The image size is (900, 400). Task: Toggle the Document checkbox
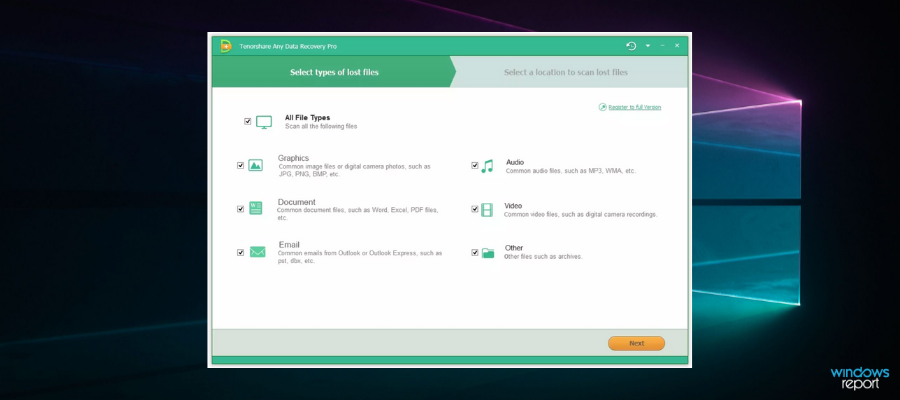pyautogui.click(x=240, y=209)
